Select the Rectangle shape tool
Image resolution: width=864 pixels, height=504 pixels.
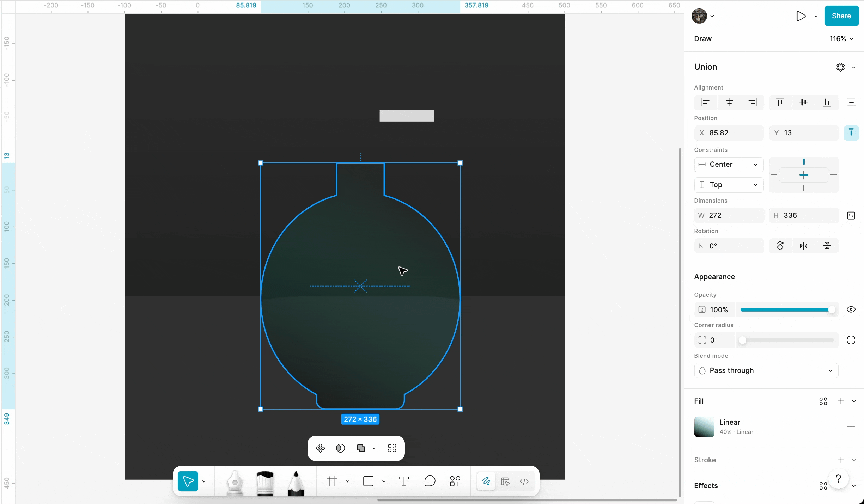click(x=369, y=481)
